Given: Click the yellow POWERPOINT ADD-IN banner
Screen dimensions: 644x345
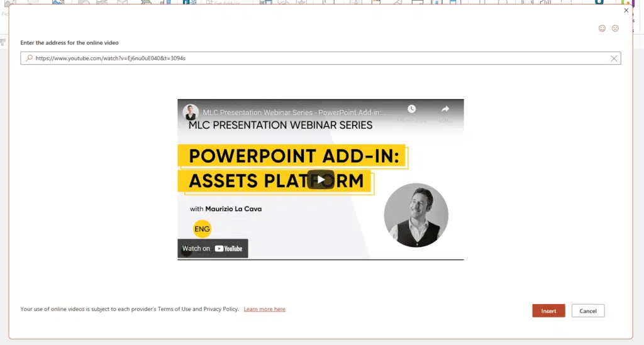Looking at the screenshot, I should 292,156.
